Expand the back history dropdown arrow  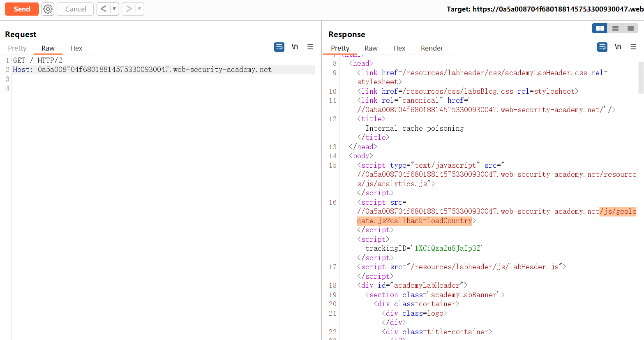[x=114, y=9]
